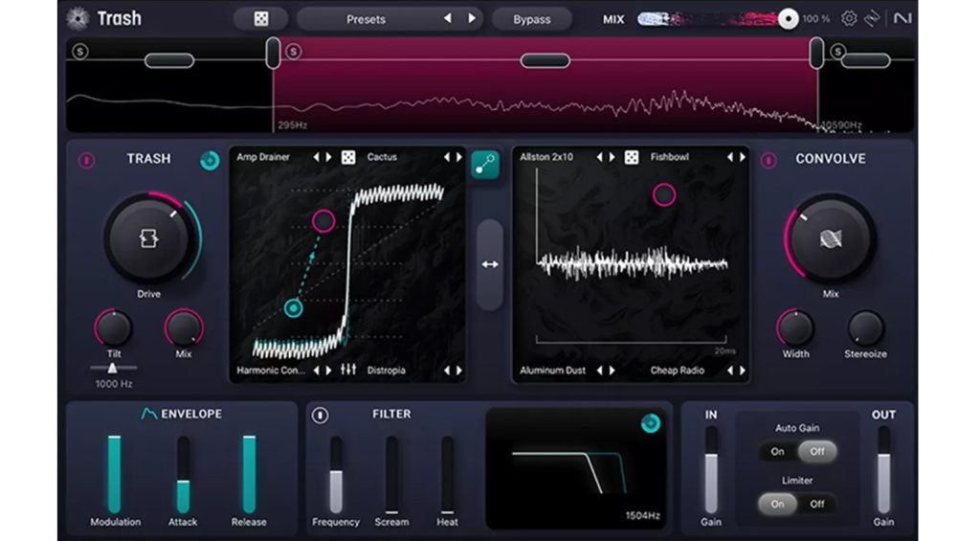Click the OUT Gain slider
Screen dimensions: 980x541
point(883,470)
